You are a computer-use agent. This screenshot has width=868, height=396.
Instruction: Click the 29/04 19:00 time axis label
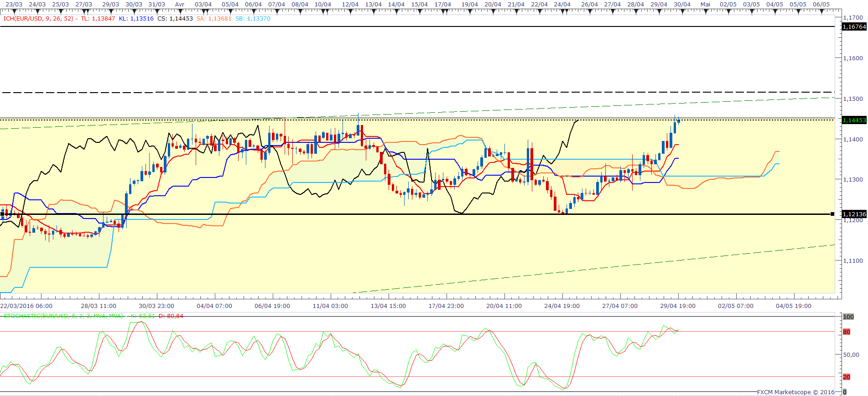click(678, 306)
